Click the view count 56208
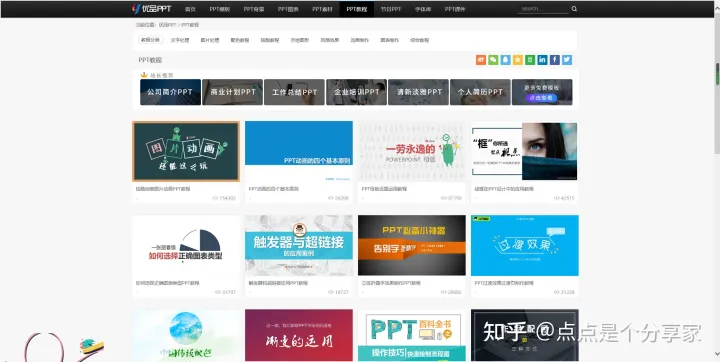Viewport: 720px width, 362px height. tap(342, 198)
